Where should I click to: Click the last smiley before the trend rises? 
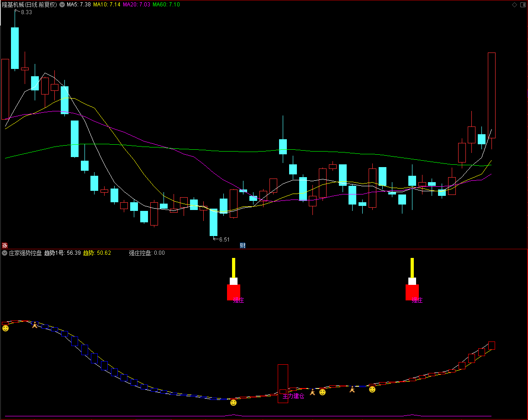tap(372, 389)
